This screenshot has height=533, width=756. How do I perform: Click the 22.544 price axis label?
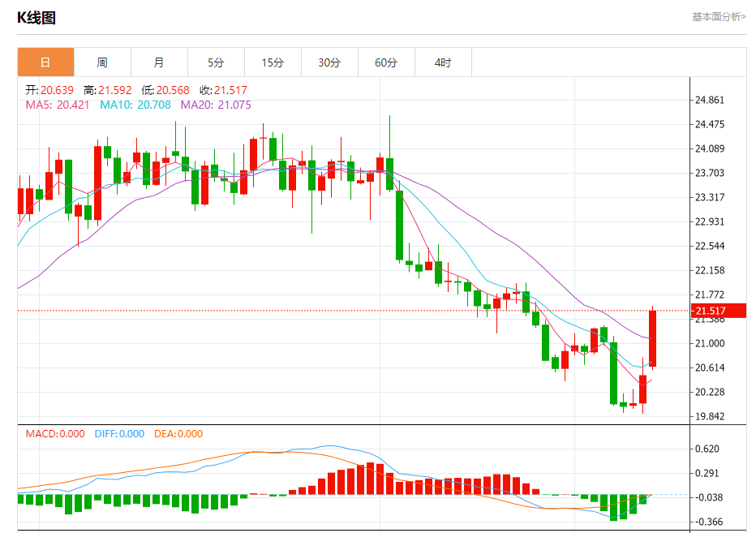709,246
